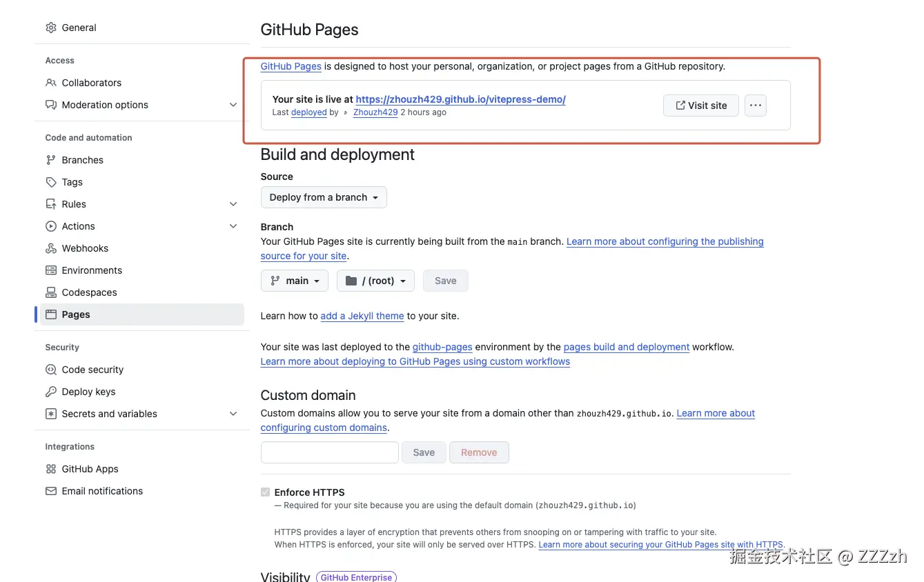Open Code security via its icon
Screen dimensions: 924x582
point(51,370)
